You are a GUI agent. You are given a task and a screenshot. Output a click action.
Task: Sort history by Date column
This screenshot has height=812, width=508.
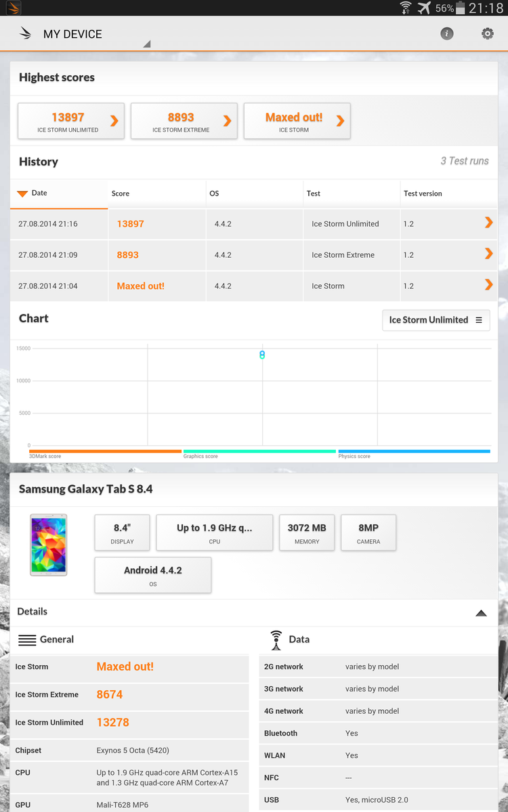pos(59,194)
